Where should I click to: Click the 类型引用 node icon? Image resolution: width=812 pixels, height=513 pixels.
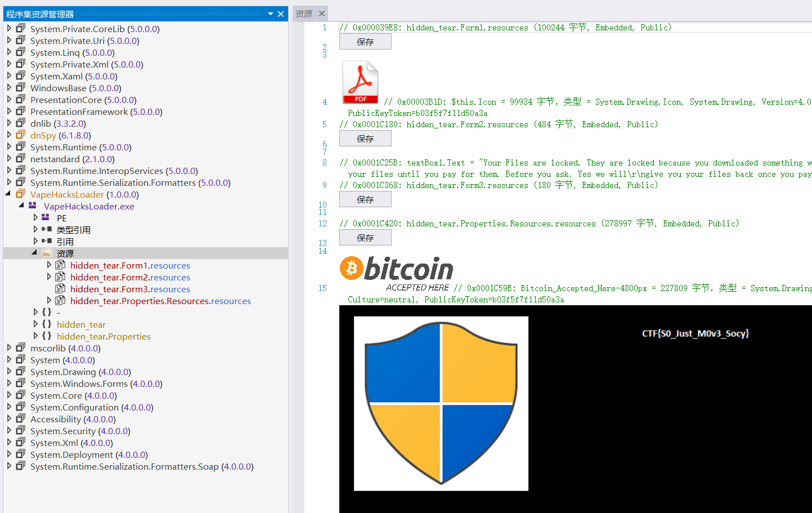(47, 229)
